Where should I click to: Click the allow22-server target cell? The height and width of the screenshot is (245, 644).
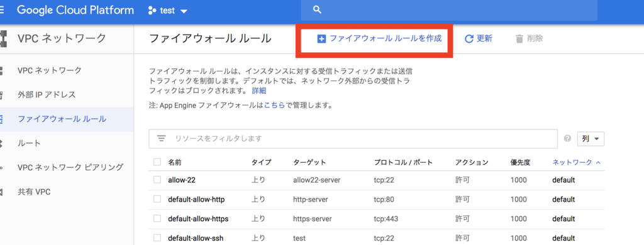coord(317,180)
